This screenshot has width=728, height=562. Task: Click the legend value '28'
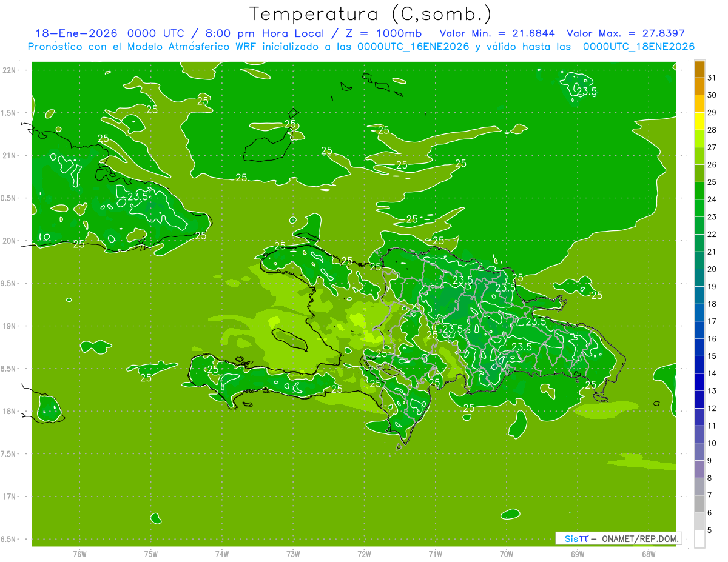click(x=712, y=130)
